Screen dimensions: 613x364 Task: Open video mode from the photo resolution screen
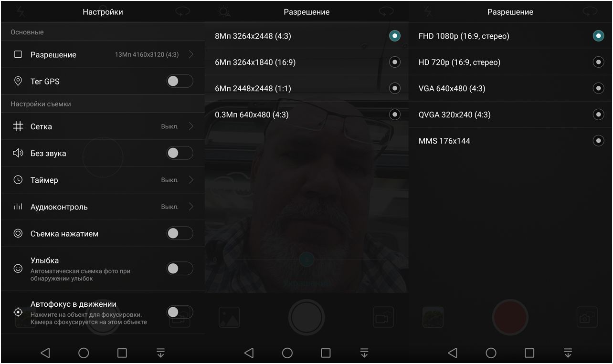tap(383, 317)
